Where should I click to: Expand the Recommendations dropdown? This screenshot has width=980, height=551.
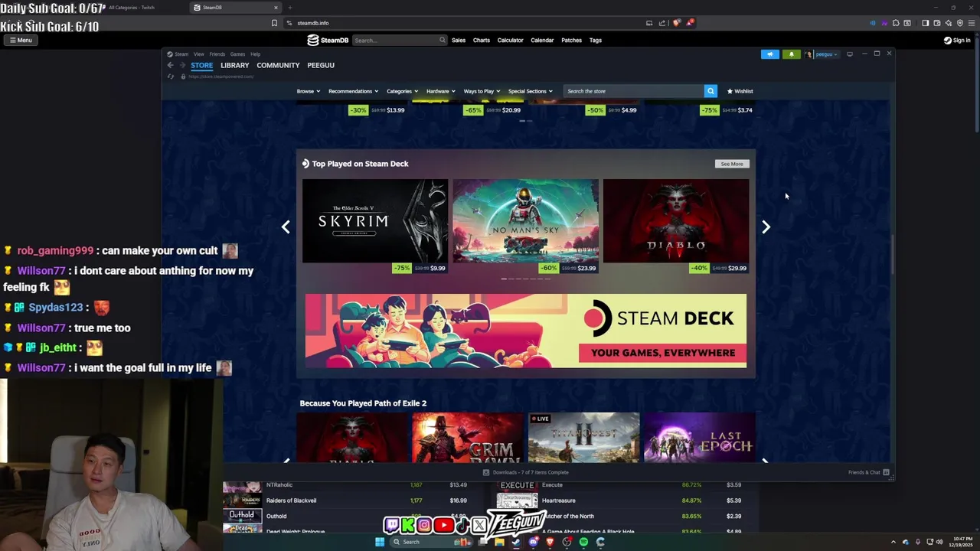353,91
